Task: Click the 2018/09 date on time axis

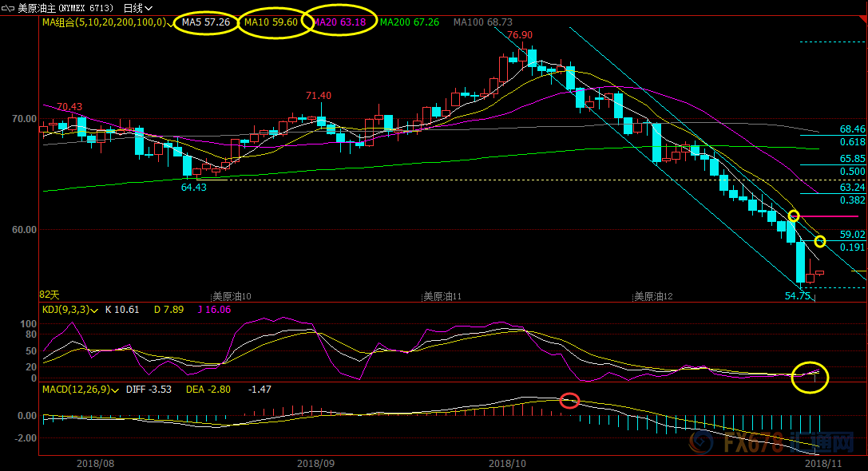Action: click(314, 462)
